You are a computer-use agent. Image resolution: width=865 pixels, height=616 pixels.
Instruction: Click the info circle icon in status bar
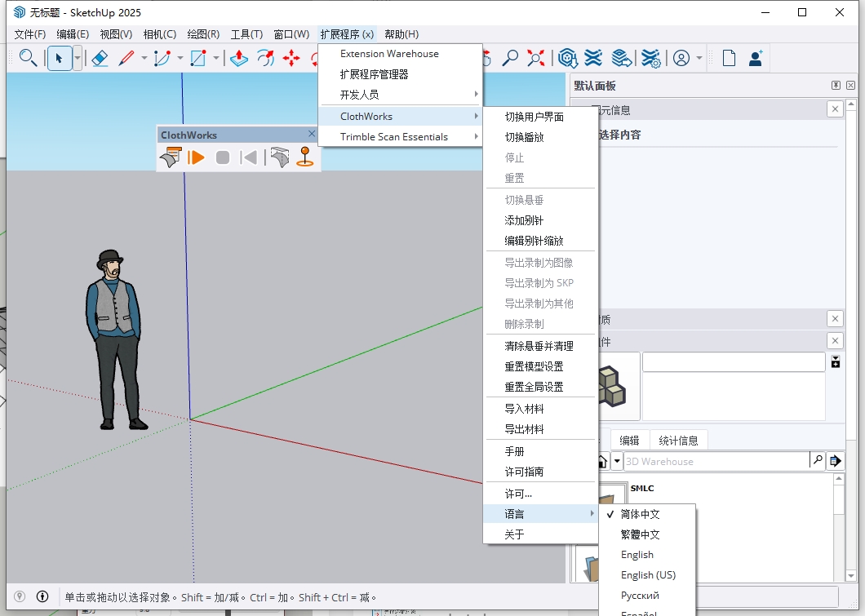pos(42,596)
